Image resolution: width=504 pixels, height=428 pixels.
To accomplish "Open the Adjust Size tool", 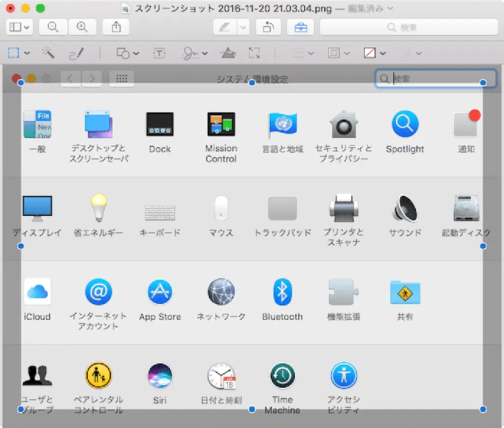I will click(254, 53).
